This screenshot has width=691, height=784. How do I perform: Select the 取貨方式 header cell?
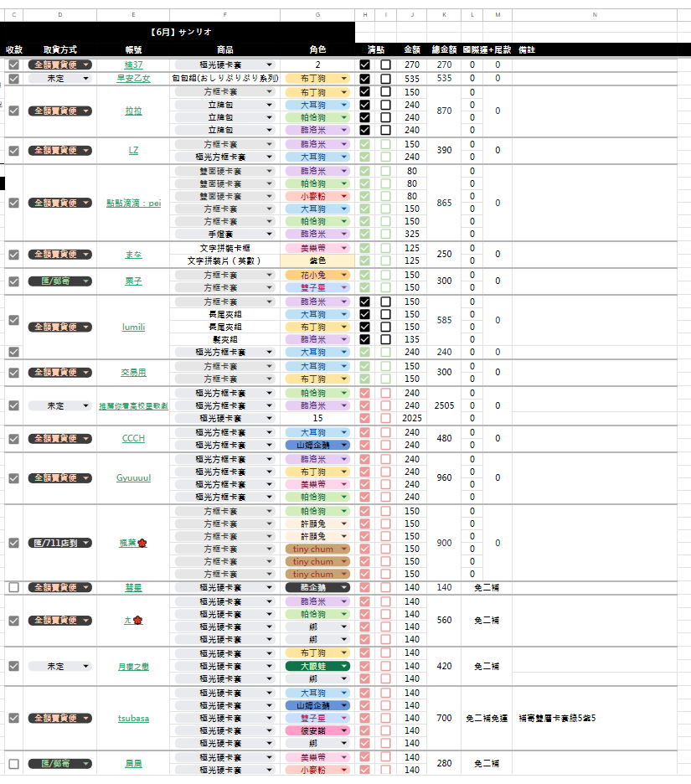[60, 49]
